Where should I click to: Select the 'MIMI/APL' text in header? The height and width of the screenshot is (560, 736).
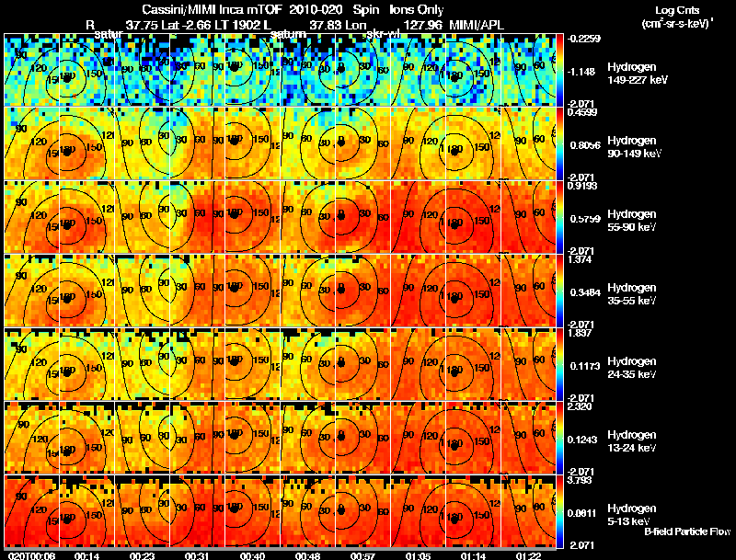477,25
